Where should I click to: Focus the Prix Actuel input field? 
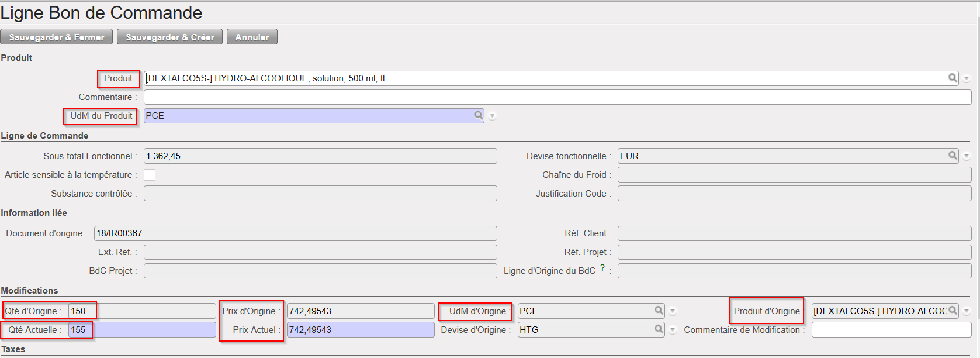tap(360, 330)
